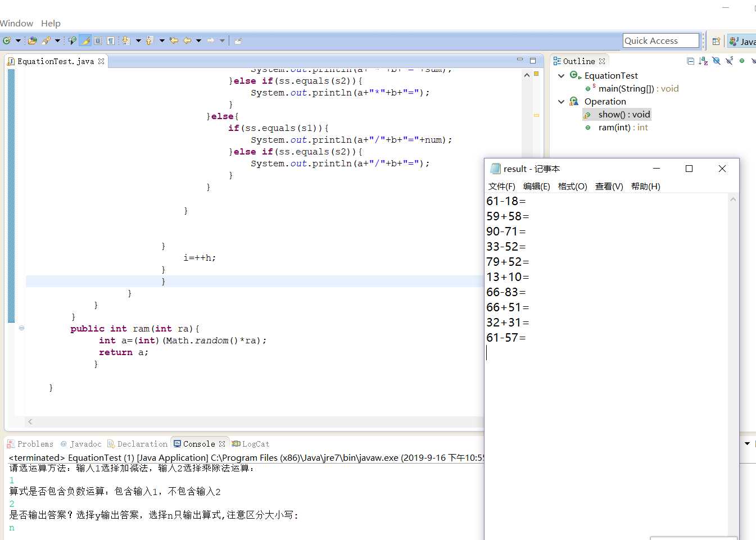This screenshot has height=540, width=756.
Task: Click the yellow warning overview ruler marker
Action: [536, 115]
